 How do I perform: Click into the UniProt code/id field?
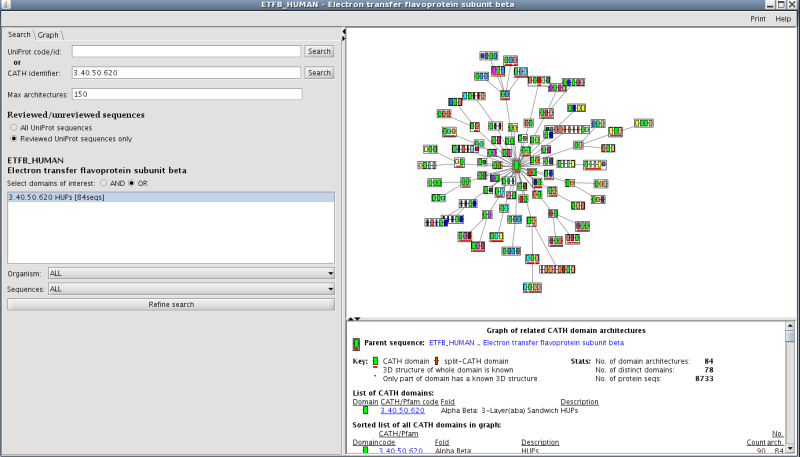coord(186,51)
